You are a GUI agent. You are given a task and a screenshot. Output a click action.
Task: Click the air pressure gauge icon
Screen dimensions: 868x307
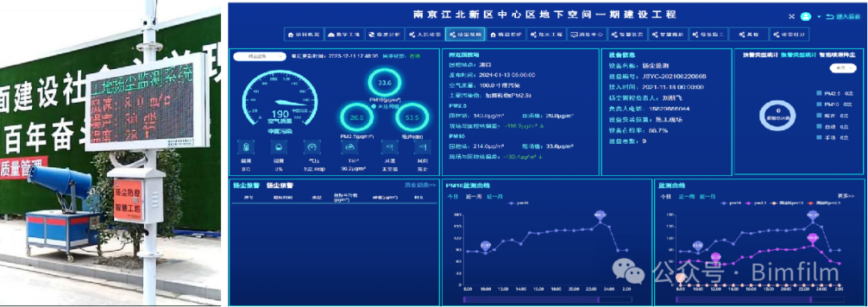coord(312,147)
